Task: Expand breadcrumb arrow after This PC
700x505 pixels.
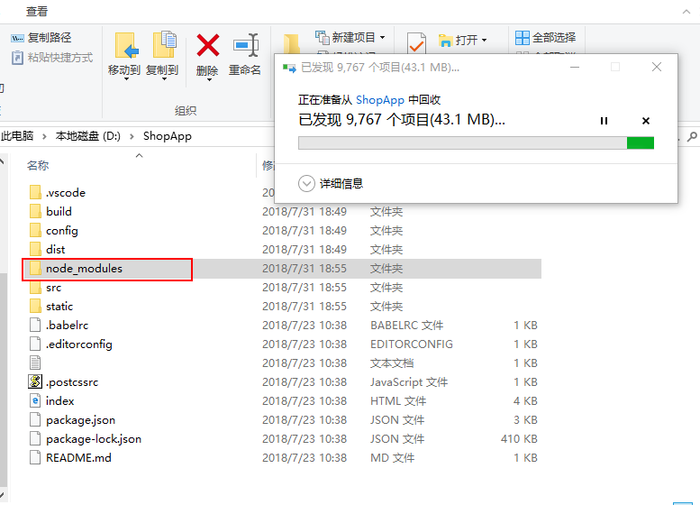Action: click(44, 136)
